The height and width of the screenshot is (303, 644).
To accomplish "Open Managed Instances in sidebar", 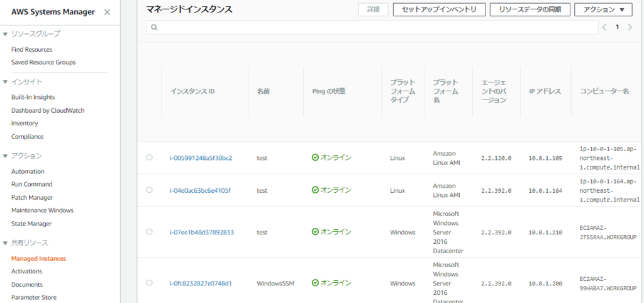I will (38, 258).
